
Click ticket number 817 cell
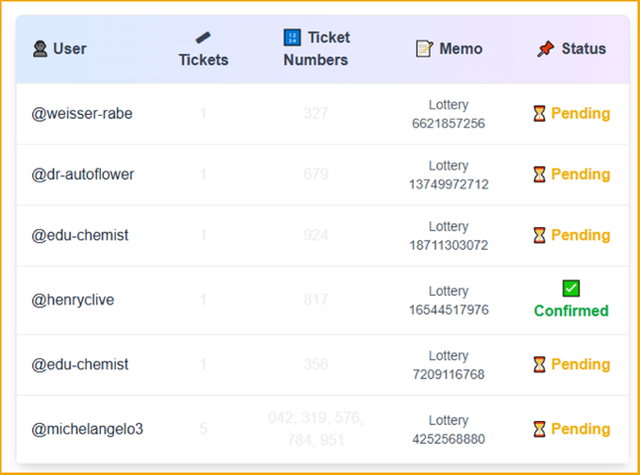pyautogui.click(x=316, y=300)
